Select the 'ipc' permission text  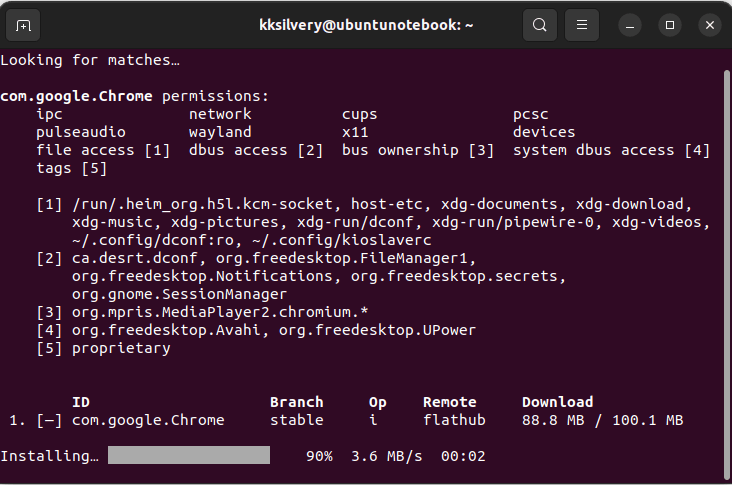[x=49, y=114]
